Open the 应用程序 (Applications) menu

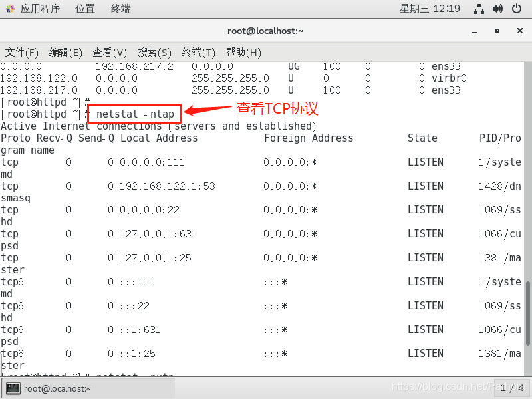tap(40, 9)
